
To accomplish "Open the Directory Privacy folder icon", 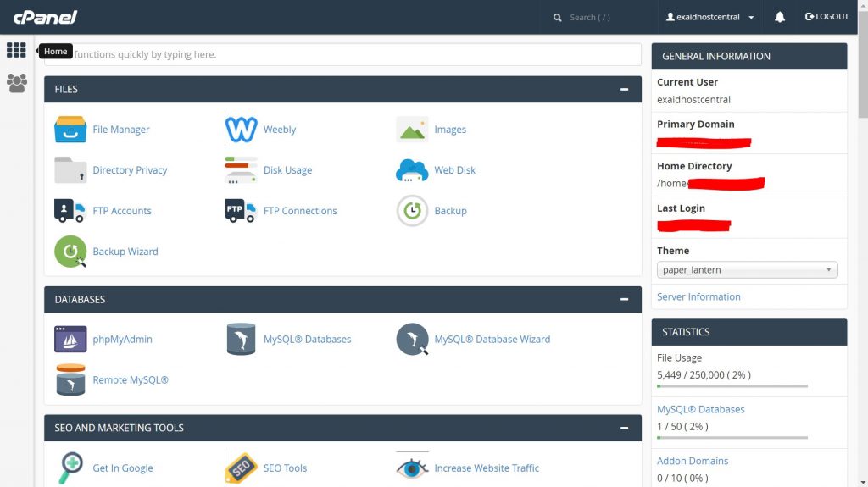I will coord(70,170).
